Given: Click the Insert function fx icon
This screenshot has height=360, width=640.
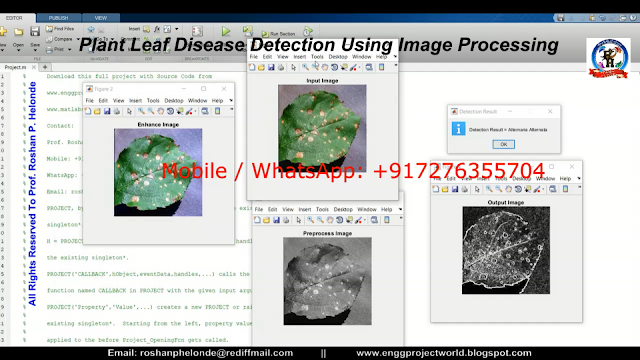Looking at the screenshot, I should pos(157,29).
